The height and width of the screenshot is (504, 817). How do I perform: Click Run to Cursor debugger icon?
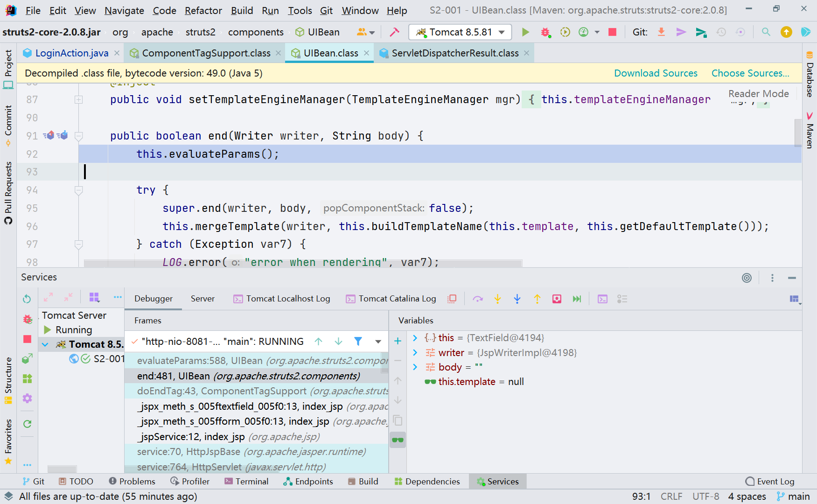[x=577, y=299]
